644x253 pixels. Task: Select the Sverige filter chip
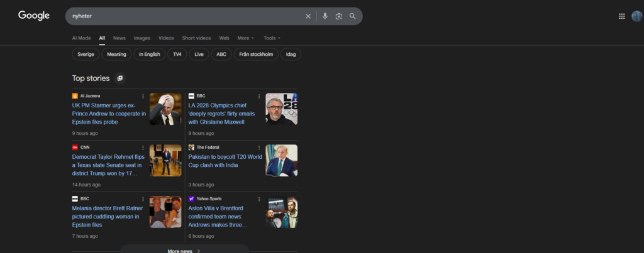[x=86, y=54]
